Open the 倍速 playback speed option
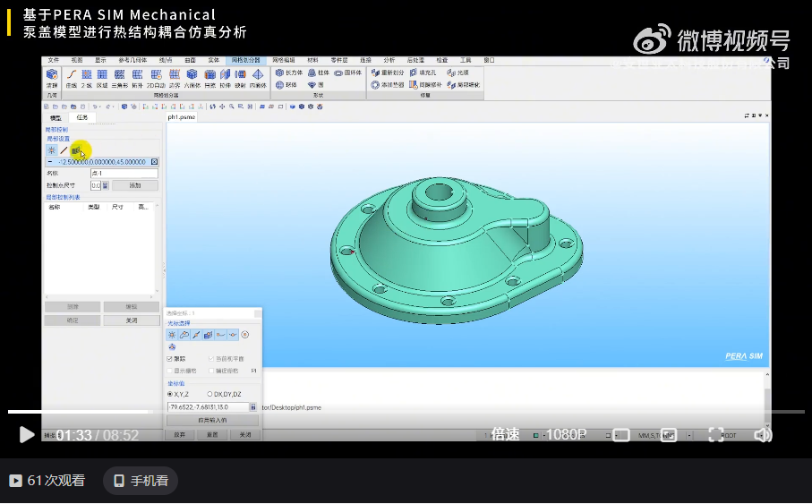812x504 pixels. (505, 434)
